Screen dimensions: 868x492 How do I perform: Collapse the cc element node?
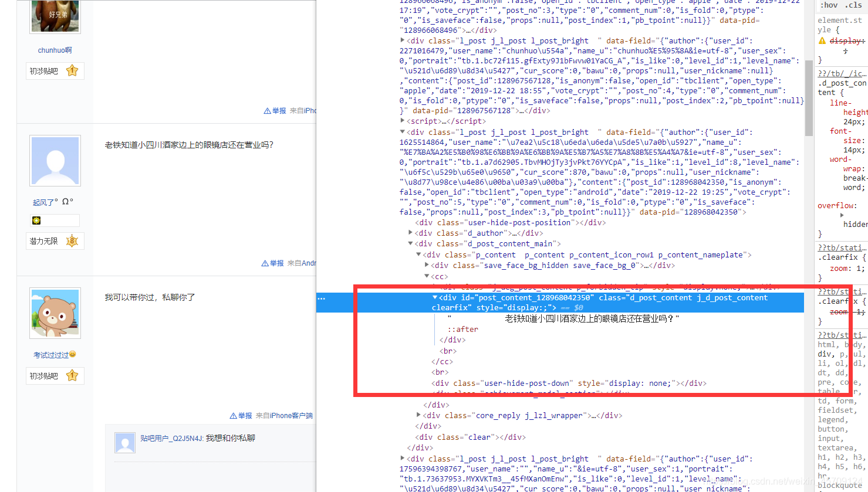point(427,276)
